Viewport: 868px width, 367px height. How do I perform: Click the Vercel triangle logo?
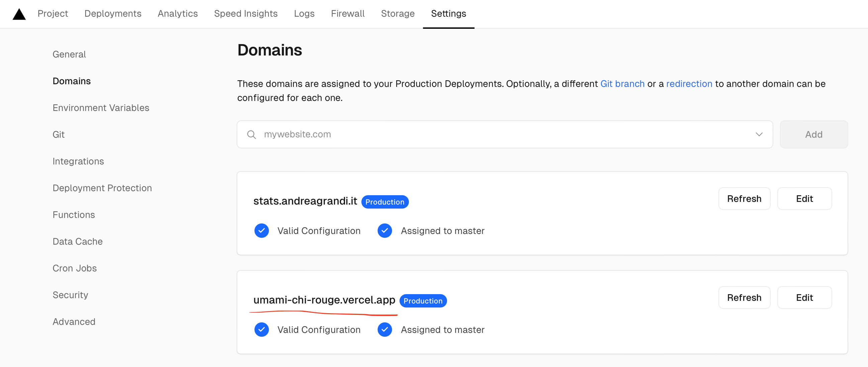pos(19,14)
